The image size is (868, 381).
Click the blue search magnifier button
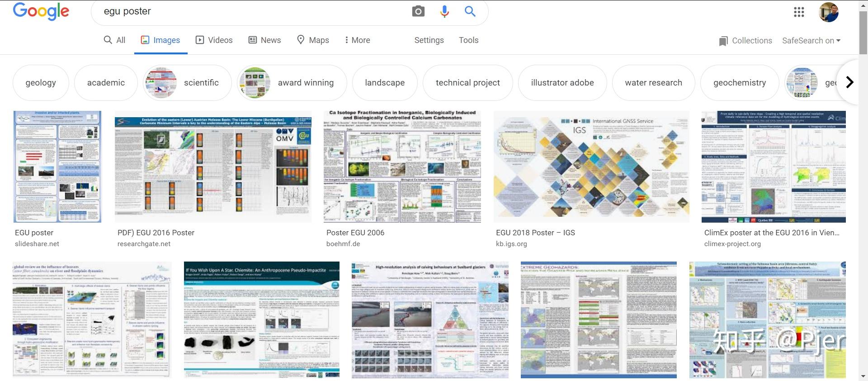pyautogui.click(x=470, y=11)
